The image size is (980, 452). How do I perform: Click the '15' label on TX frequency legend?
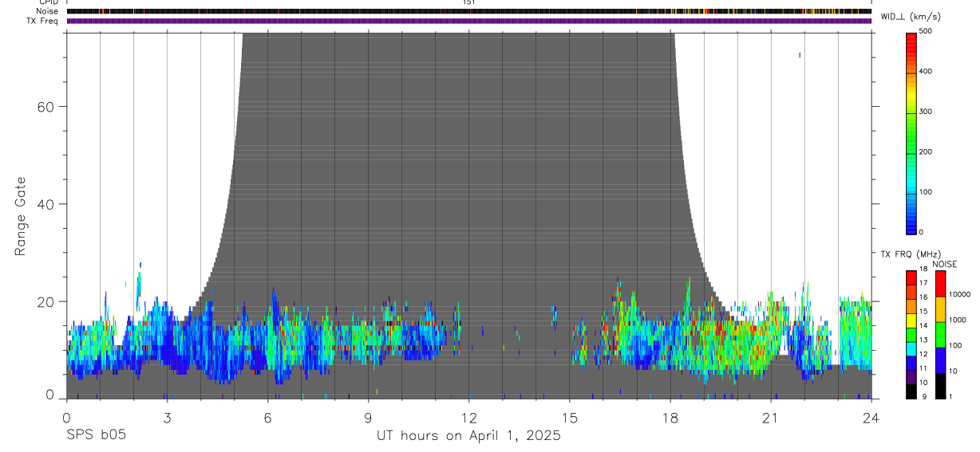click(923, 312)
